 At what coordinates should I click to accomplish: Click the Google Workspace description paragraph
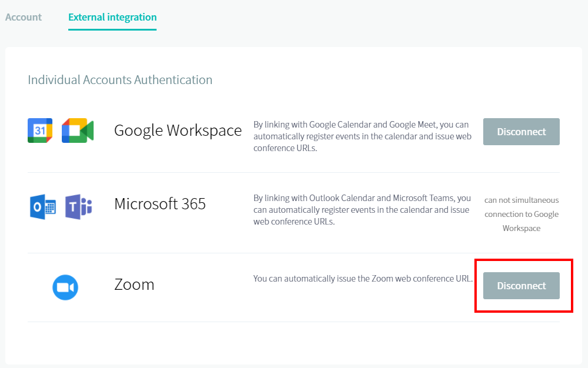coord(362,136)
